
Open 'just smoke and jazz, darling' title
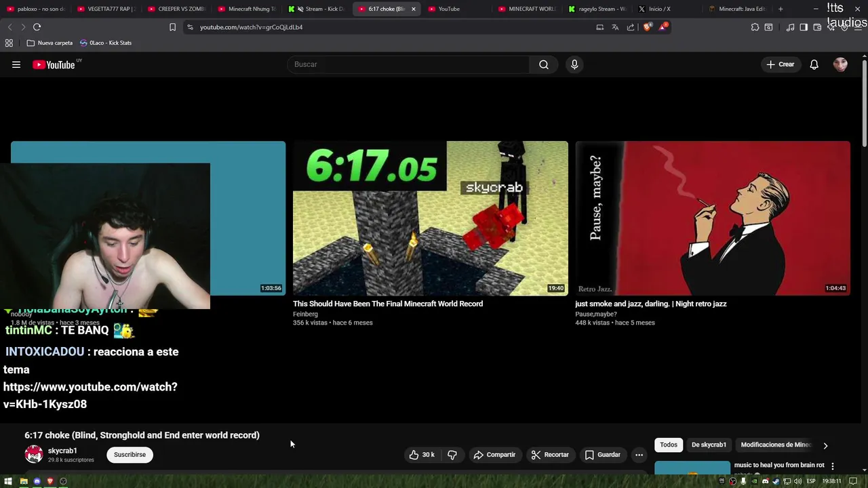pyautogui.click(x=651, y=304)
